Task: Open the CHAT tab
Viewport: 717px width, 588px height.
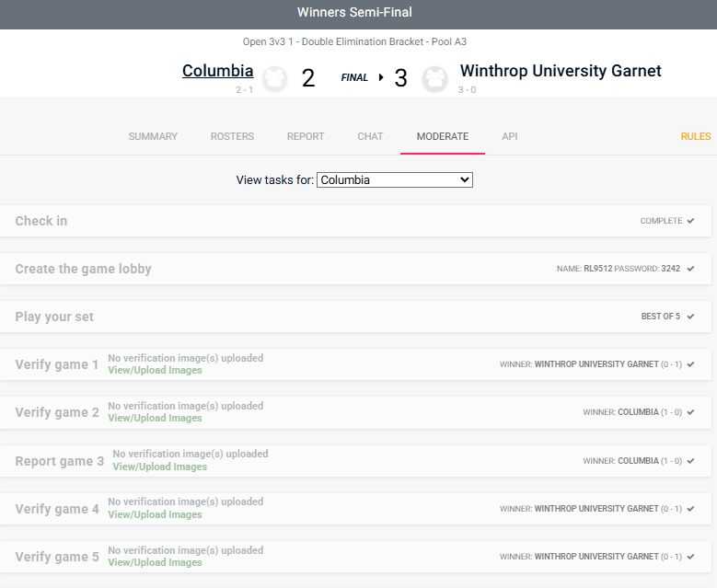Action: pyautogui.click(x=370, y=136)
